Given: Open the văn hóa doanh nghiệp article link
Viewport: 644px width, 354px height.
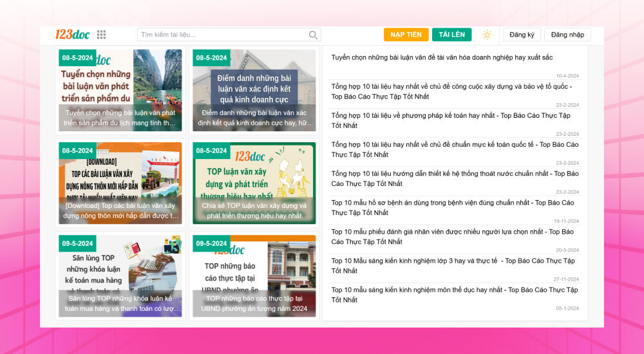Looking at the screenshot, I should 442,57.
